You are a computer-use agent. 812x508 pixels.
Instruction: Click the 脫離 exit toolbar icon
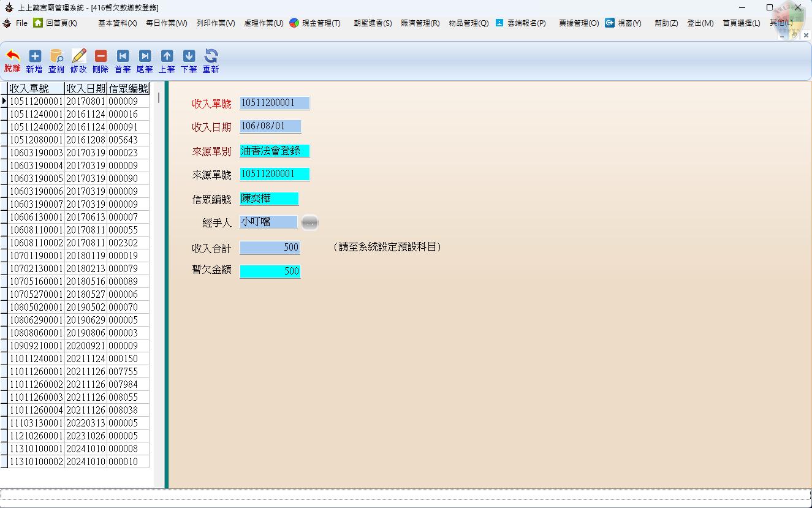[12, 56]
